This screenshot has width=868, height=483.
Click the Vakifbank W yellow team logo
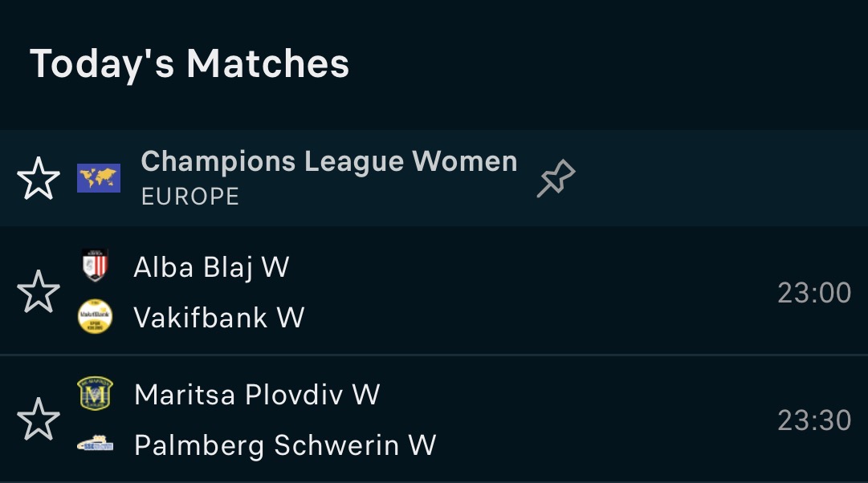tap(95, 317)
